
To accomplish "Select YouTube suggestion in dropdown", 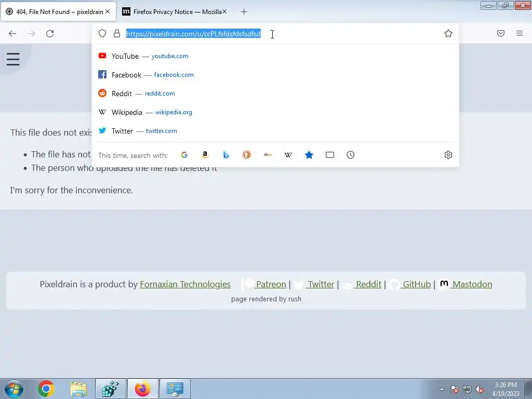I will [275, 56].
